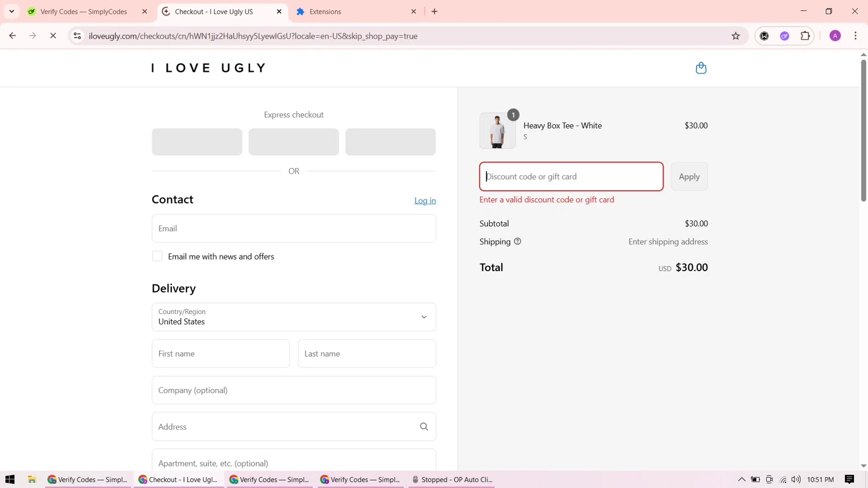Click the third express checkout placeholder button
Viewport: 868px width, 488px height.
(x=391, y=142)
